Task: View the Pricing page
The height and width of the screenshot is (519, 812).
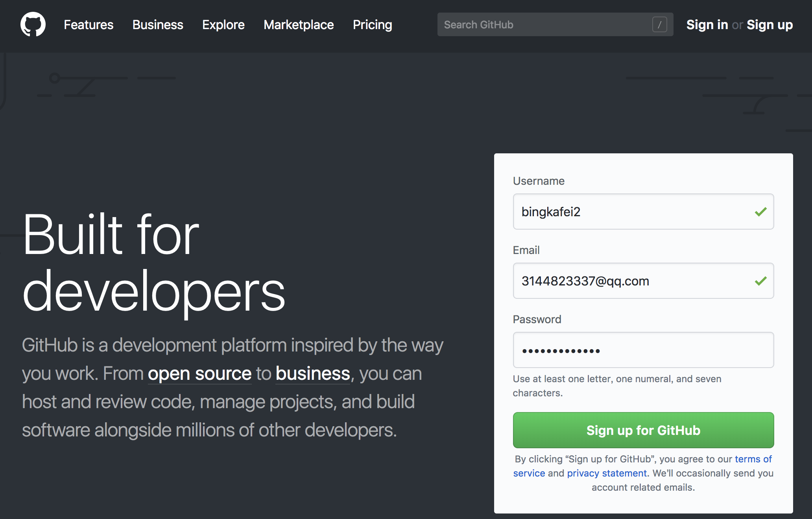Action: click(x=372, y=25)
